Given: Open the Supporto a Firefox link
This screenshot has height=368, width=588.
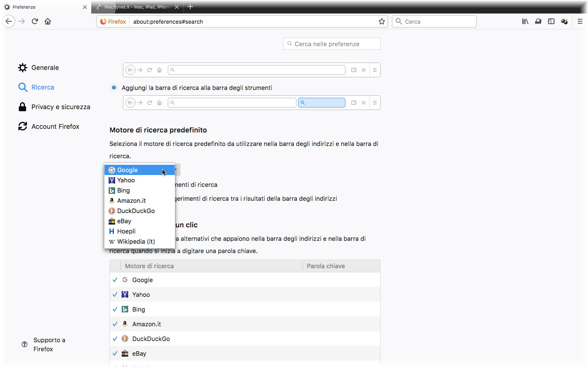Looking at the screenshot, I should click(x=49, y=345).
